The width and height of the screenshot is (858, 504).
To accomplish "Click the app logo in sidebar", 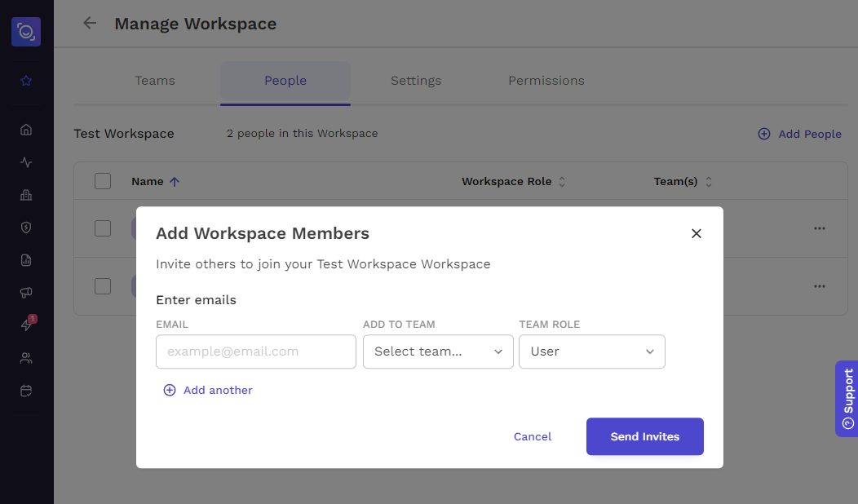I will (x=26, y=32).
